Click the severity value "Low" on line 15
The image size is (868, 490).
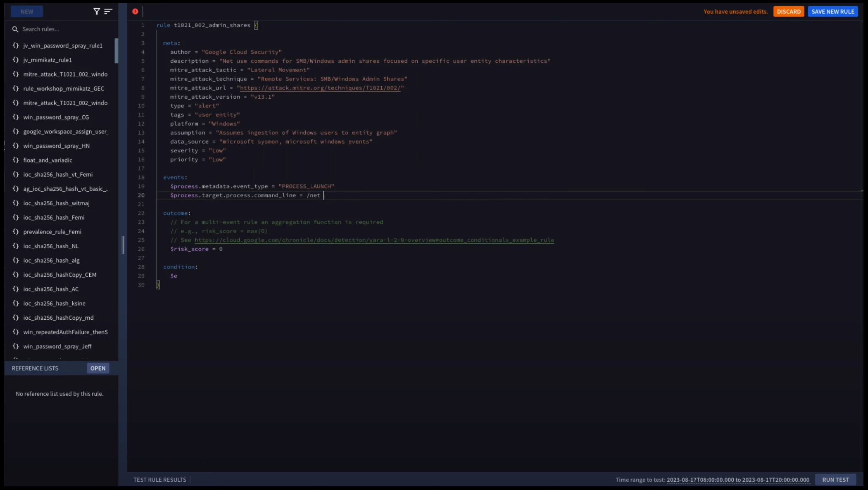tap(217, 150)
